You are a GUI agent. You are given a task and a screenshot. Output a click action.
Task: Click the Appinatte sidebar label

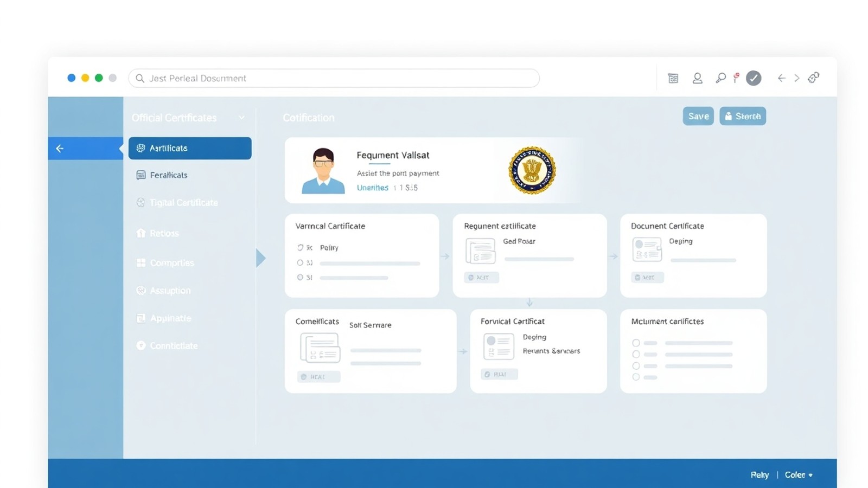click(x=170, y=318)
